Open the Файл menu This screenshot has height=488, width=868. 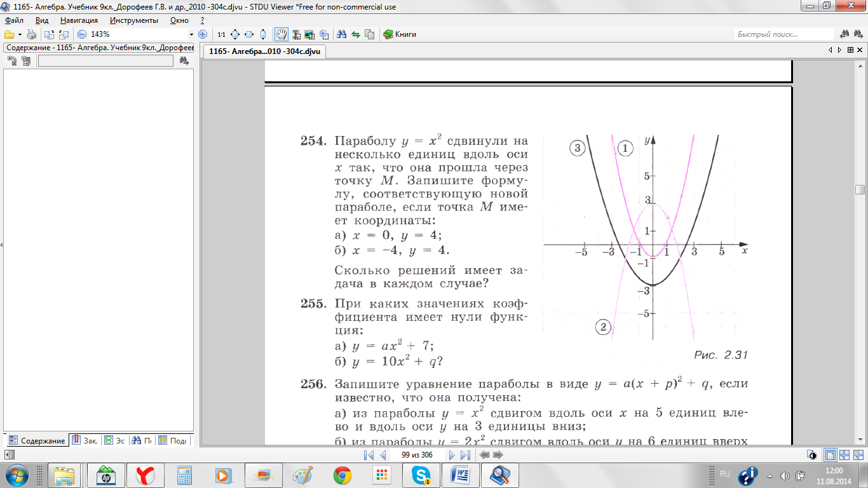[14, 20]
